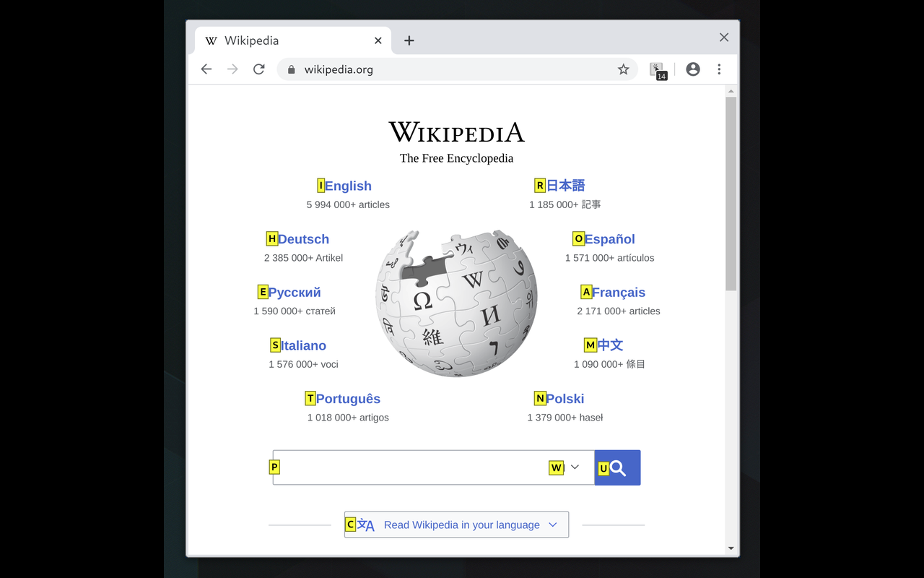Click '1 590 000+ статей' text
The width and height of the screenshot is (924, 578).
(x=295, y=311)
